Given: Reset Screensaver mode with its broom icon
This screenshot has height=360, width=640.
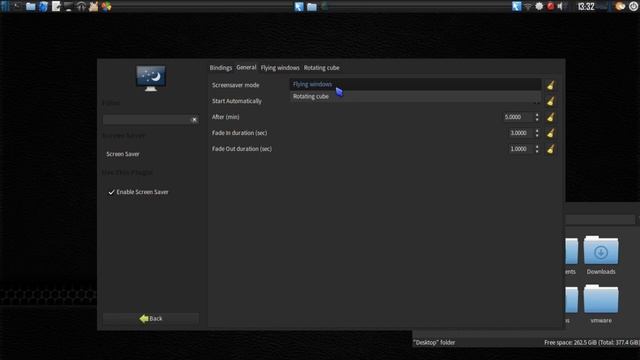Looking at the screenshot, I should click(551, 85).
